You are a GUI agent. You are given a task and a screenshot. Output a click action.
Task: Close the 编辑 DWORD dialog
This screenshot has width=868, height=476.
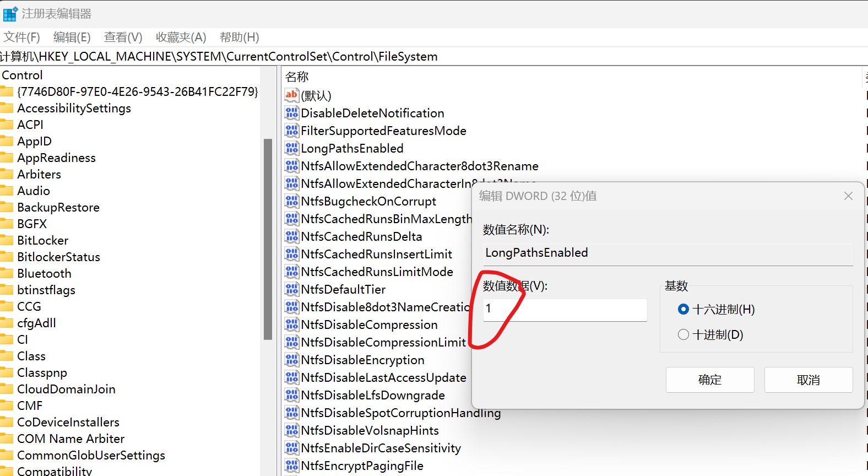[848, 196]
